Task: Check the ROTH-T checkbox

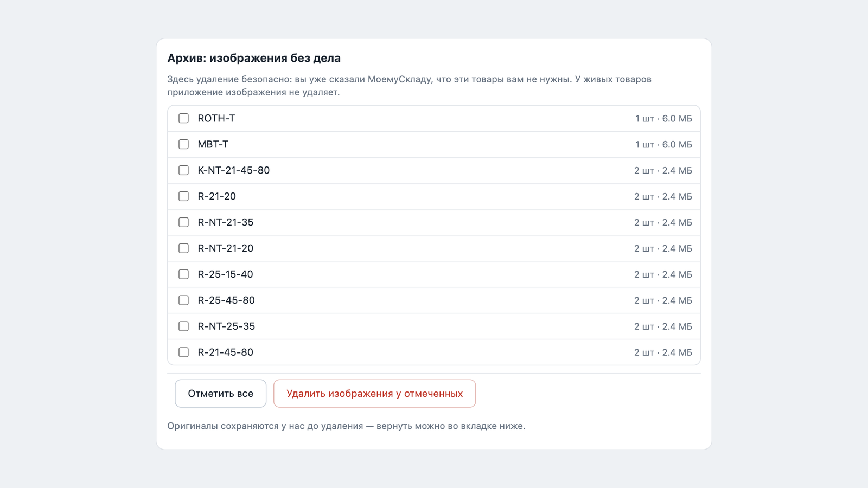Action: [x=183, y=118]
